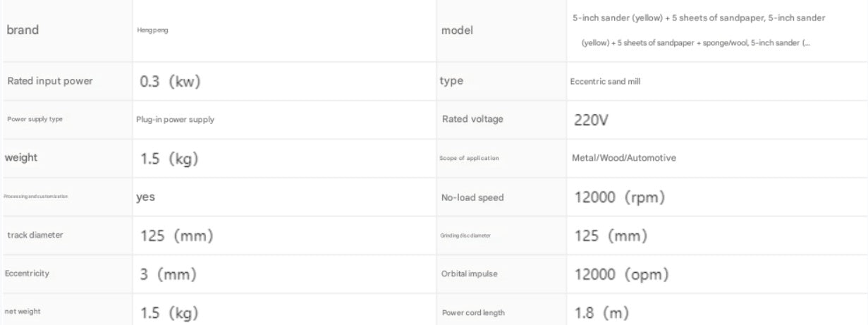Click the 'model' label cell

tap(457, 30)
